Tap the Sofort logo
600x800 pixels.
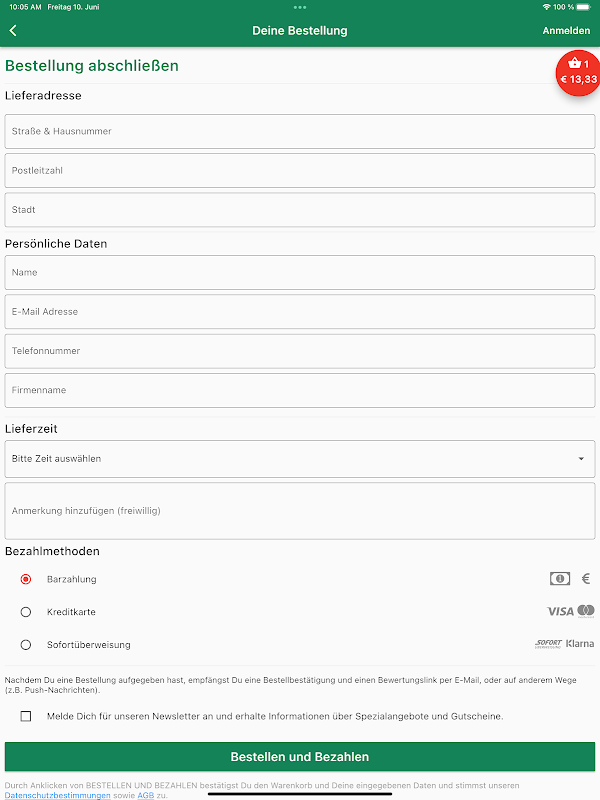click(548, 644)
